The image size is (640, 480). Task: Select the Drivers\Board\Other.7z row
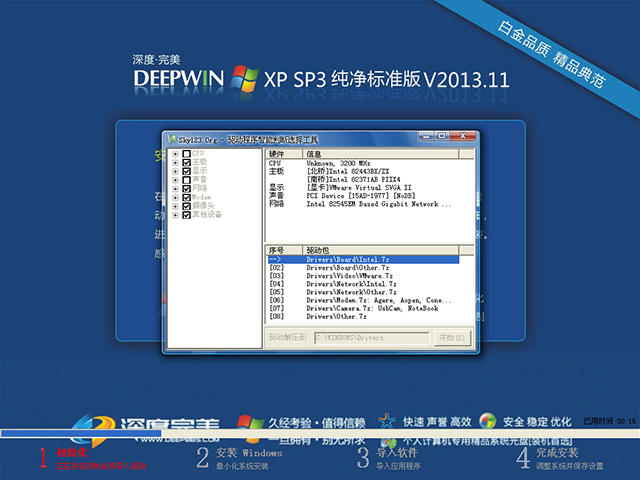[363, 268]
